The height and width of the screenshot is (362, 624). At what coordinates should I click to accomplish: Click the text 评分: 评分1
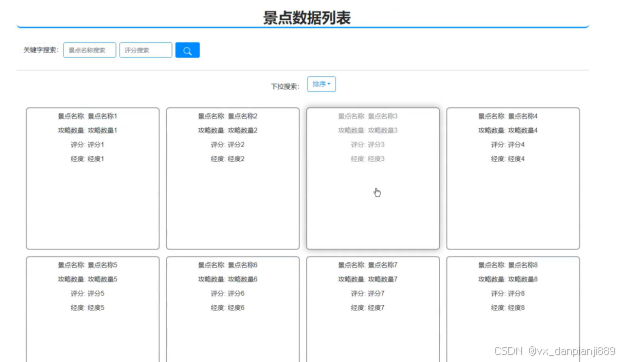coord(88,145)
